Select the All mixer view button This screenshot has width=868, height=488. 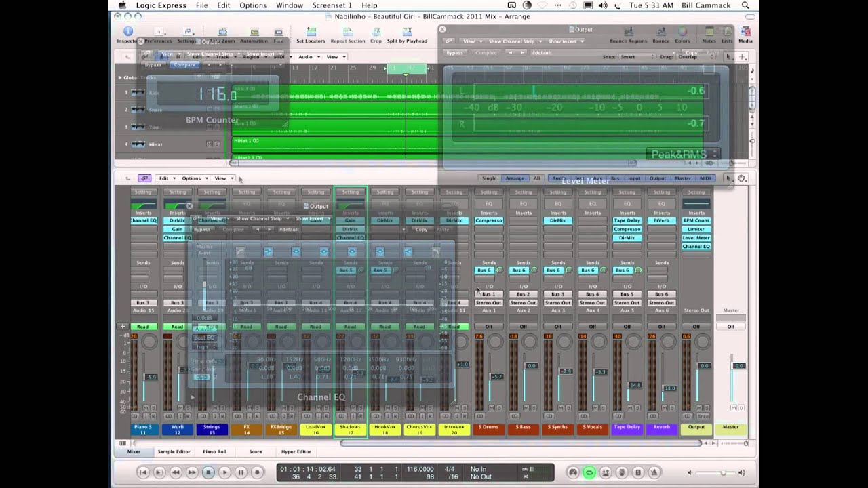click(x=536, y=178)
